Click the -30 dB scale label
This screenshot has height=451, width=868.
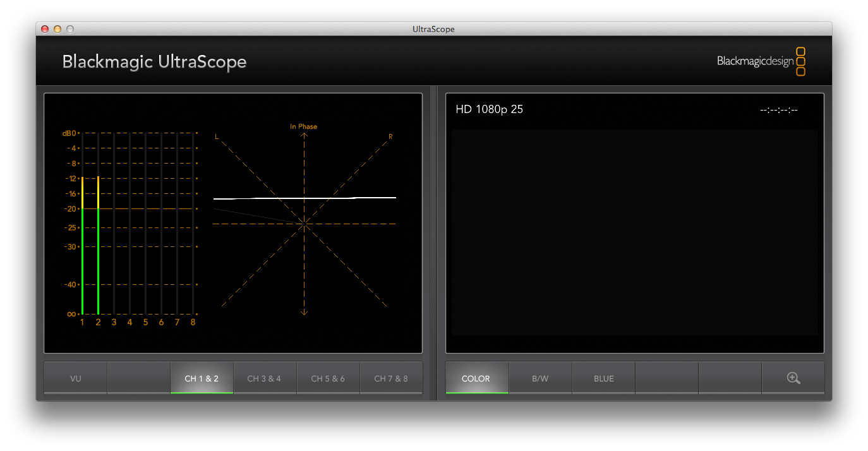(70, 246)
